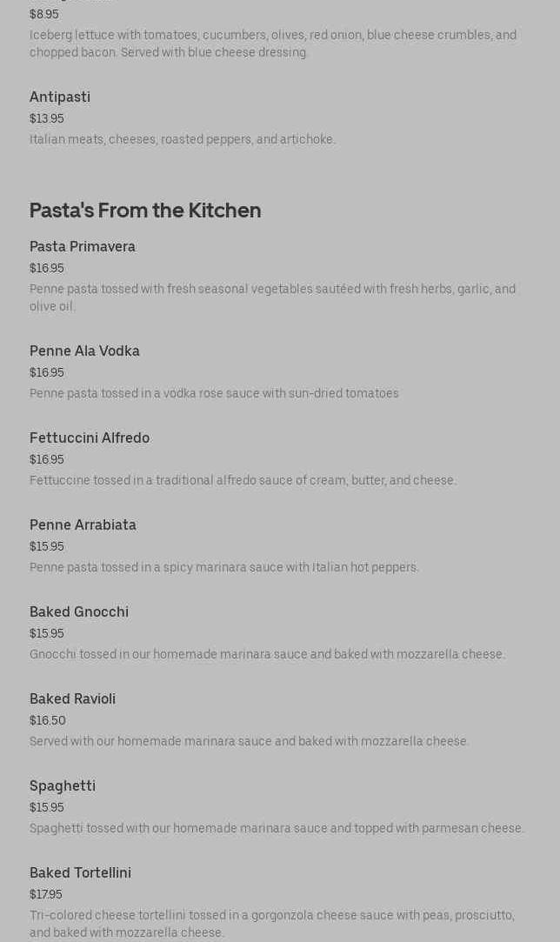Click the Italian meats and cheeses description
The width and height of the screenshot is (560, 942).
[x=183, y=140]
